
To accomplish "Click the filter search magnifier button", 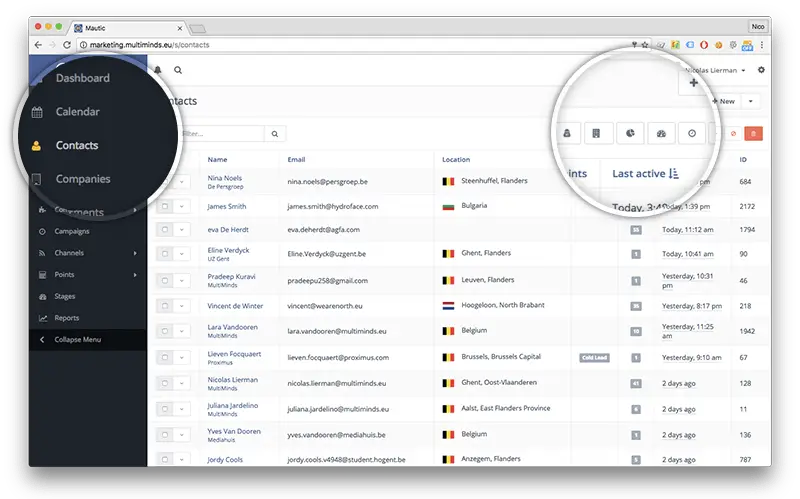I will pos(275,134).
